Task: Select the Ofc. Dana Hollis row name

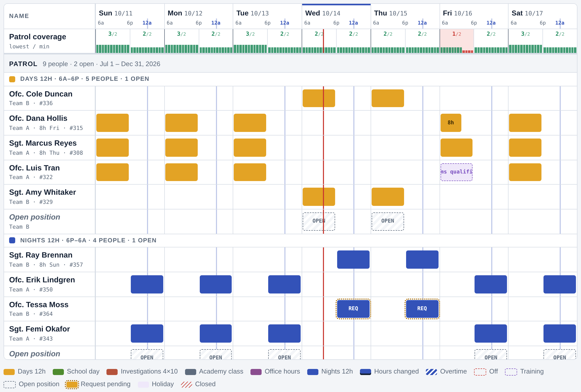Action: [x=38, y=118]
